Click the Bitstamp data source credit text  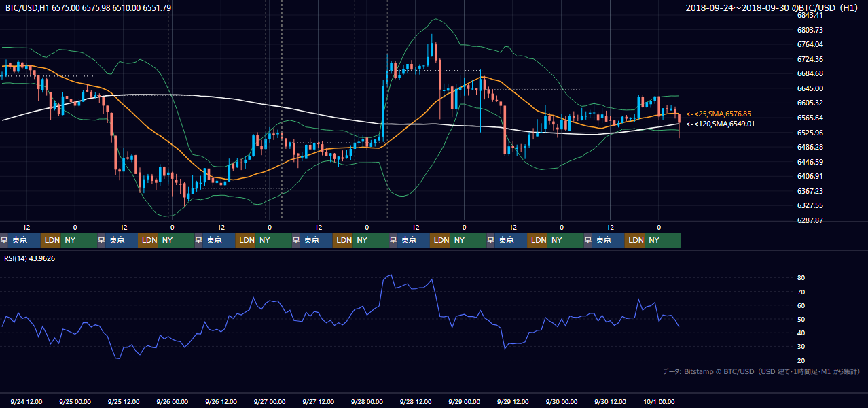[761, 371]
